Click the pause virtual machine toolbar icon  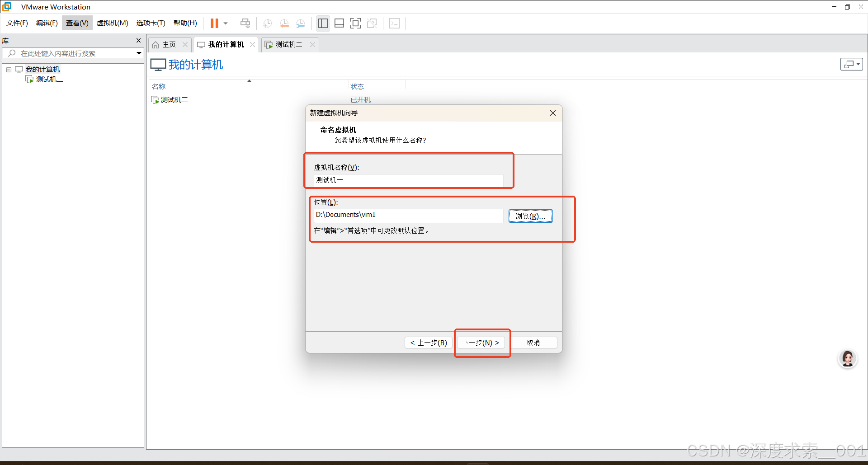214,23
